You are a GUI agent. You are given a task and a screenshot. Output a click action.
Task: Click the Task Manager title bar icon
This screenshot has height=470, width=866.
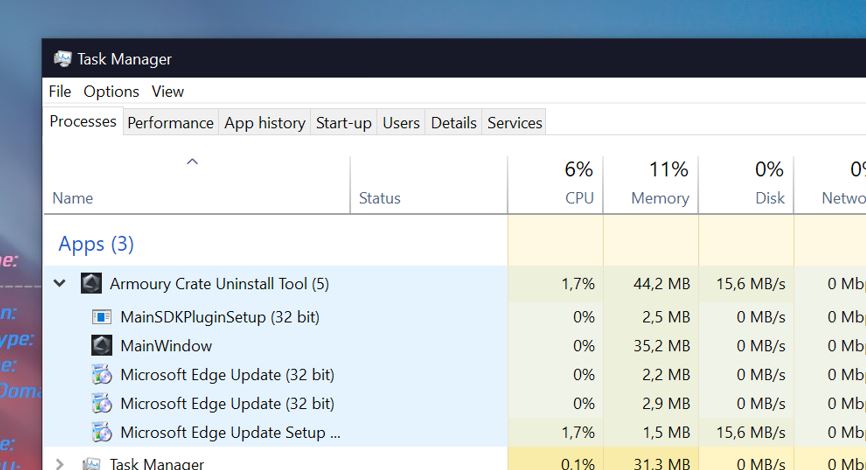click(x=63, y=59)
